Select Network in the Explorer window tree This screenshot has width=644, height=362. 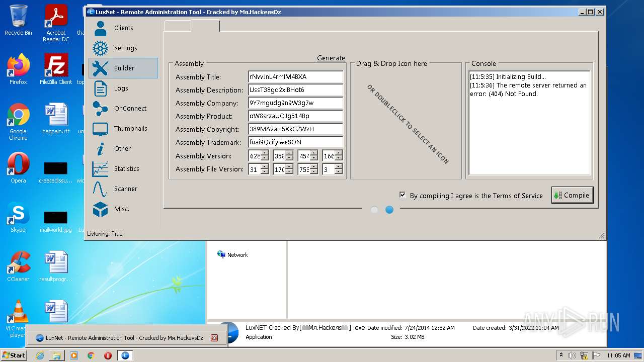pyautogui.click(x=232, y=255)
